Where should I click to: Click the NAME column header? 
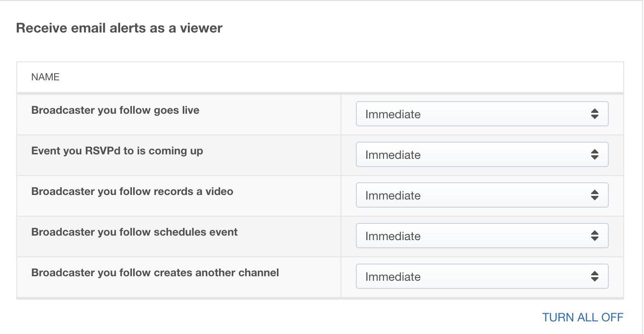[x=45, y=77]
